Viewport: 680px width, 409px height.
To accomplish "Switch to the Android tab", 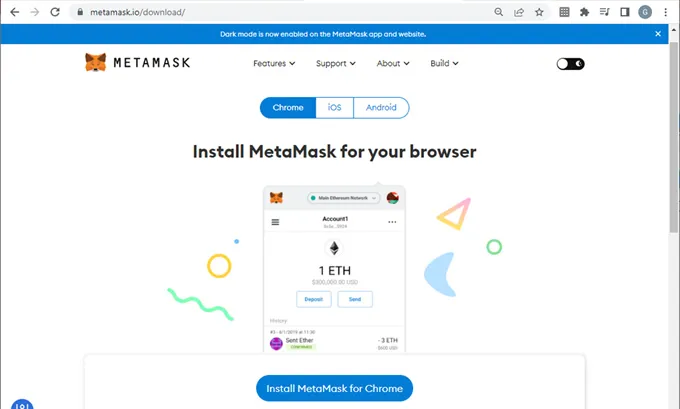I will pyautogui.click(x=381, y=108).
